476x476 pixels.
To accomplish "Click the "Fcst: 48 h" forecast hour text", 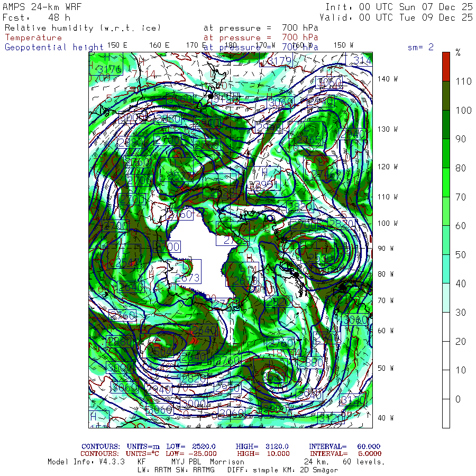I will tap(36, 17).
